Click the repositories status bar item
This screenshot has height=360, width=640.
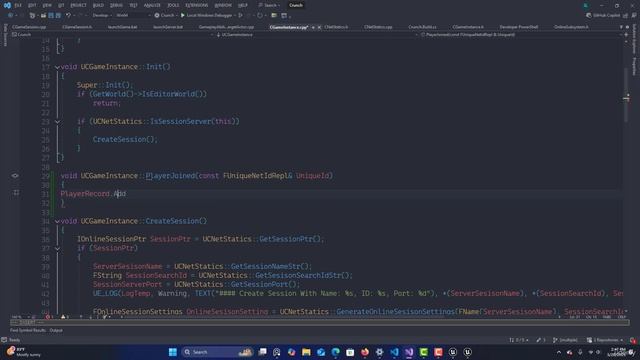pos(605,340)
